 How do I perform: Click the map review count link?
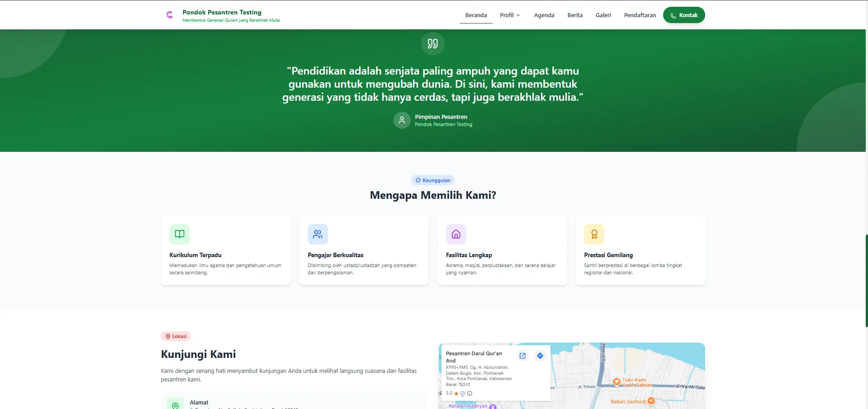click(462, 393)
